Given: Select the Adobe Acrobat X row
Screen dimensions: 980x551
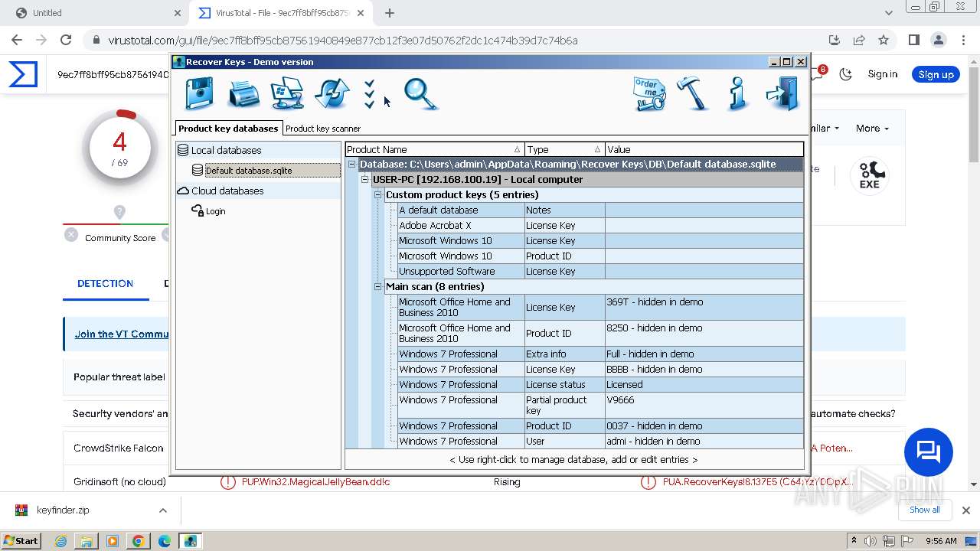Looking at the screenshot, I should [x=601, y=225].
